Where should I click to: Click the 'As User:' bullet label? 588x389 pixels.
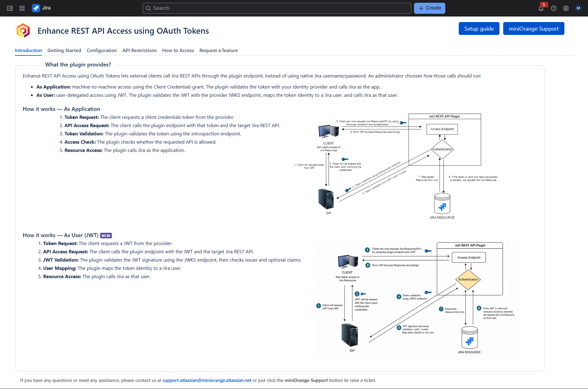(46, 95)
